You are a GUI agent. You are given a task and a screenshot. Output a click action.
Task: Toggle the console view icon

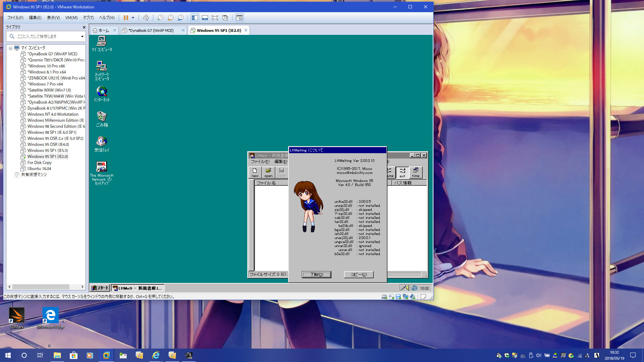tap(239, 18)
